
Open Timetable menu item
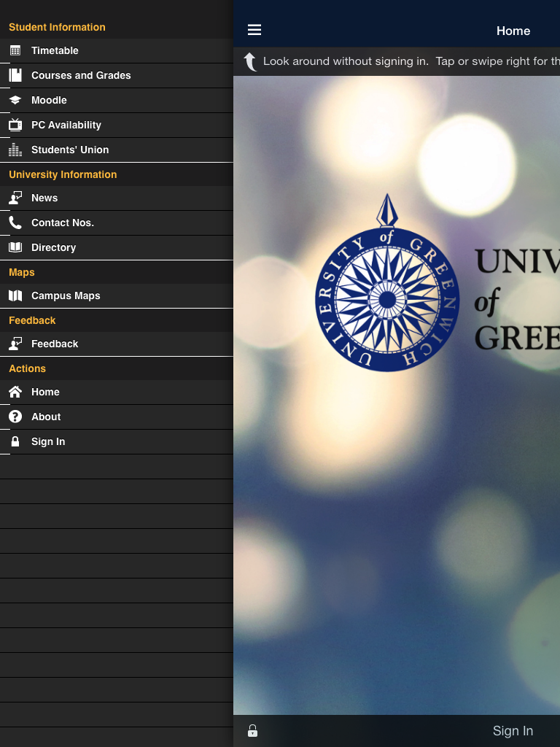click(x=117, y=51)
